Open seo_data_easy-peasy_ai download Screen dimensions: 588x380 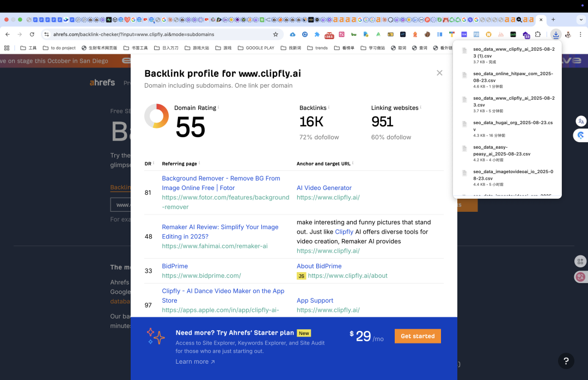pyautogui.click(x=507, y=153)
